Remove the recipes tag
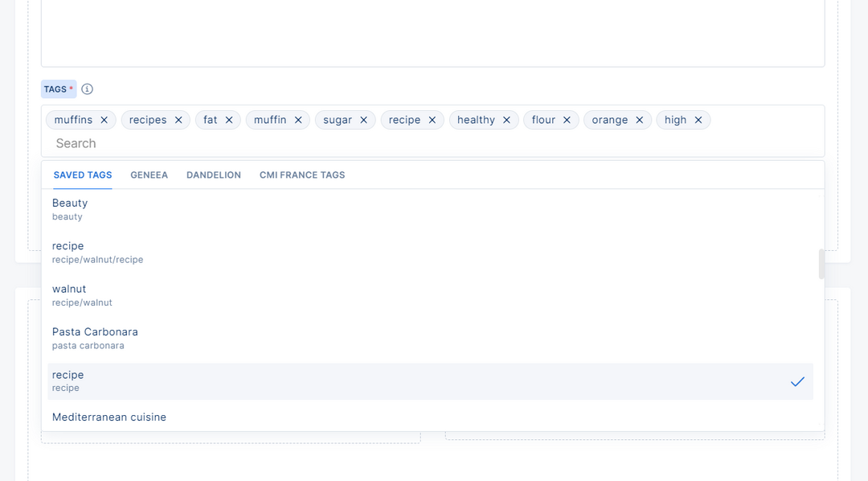This screenshot has width=868, height=481. [x=178, y=120]
